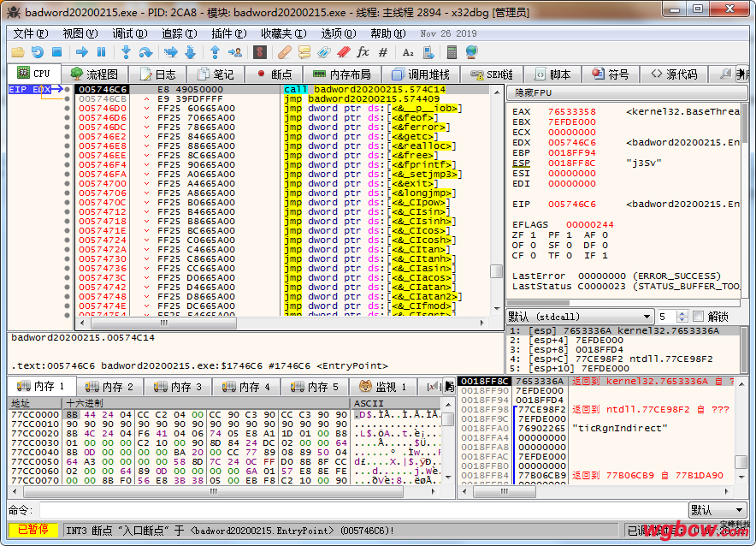The height and width of the screenshot is (546, 756).
Task: Select the 内存 2 dump tab
Action: (x=109, y=386)
